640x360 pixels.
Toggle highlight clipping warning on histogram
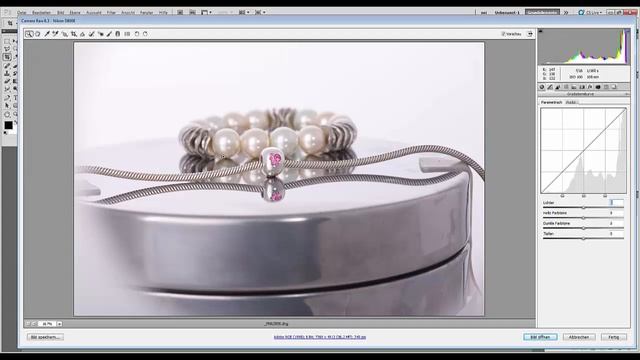pyautogui.click(x=627, y=31)
